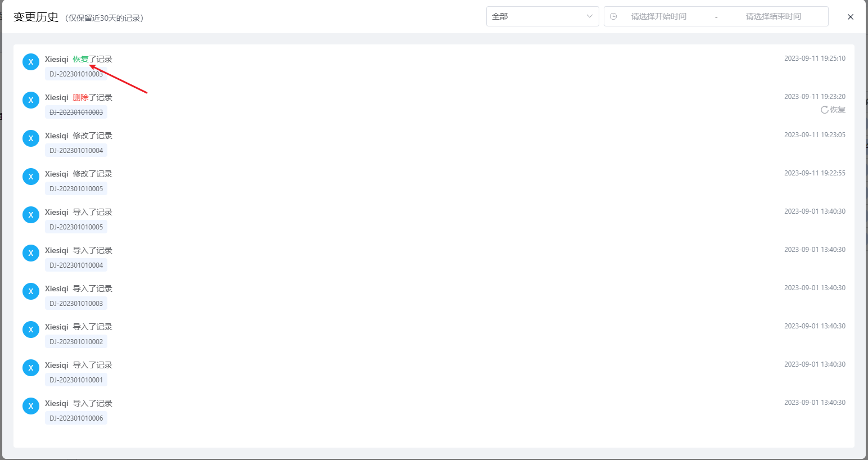Image resolution: width=868 pixels, height=460 pixels.
Task: Click the avatar beside the 恢复了记录 entry
Action: 31,62
